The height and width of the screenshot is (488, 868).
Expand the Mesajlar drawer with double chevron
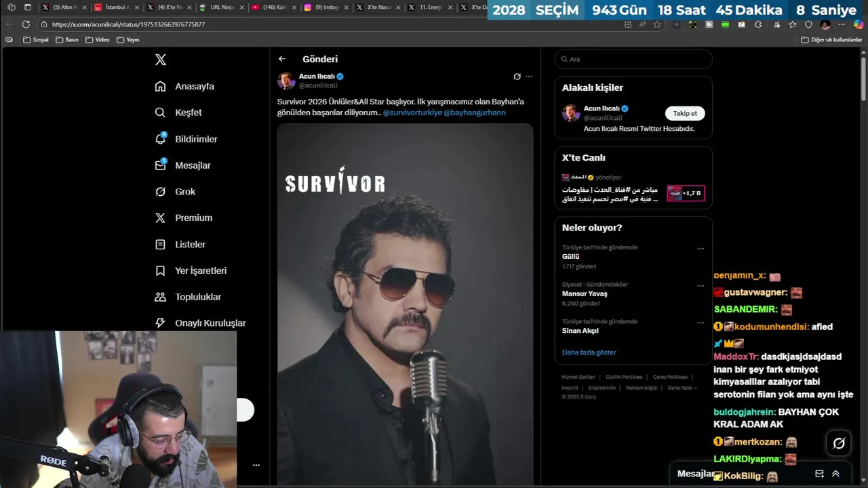tap(835, 474)
